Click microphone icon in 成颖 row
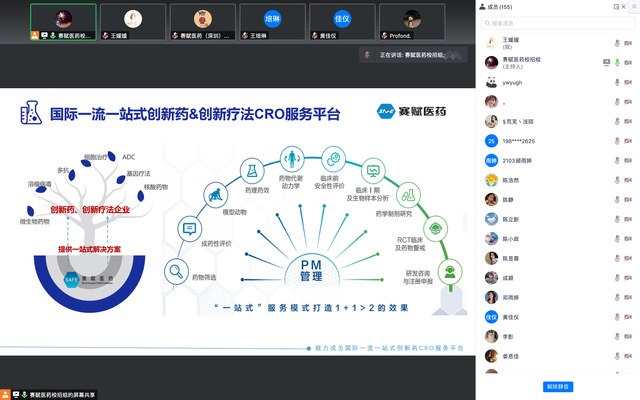640x400 pixels. coord(617,278)
